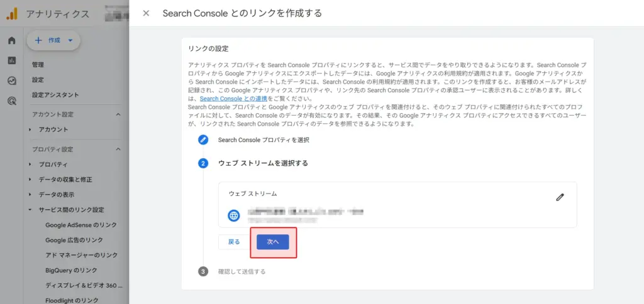
Task: Click the 次へ button
Action: coord(273,242)
